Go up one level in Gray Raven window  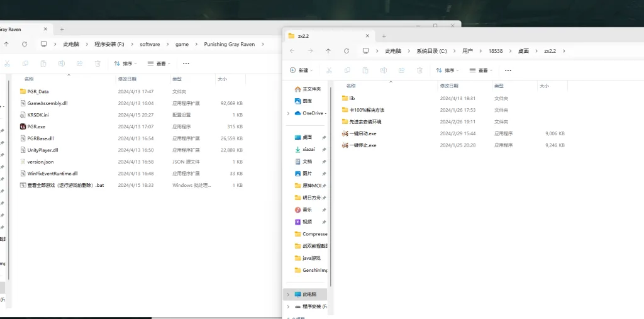[x=6, y=44]
